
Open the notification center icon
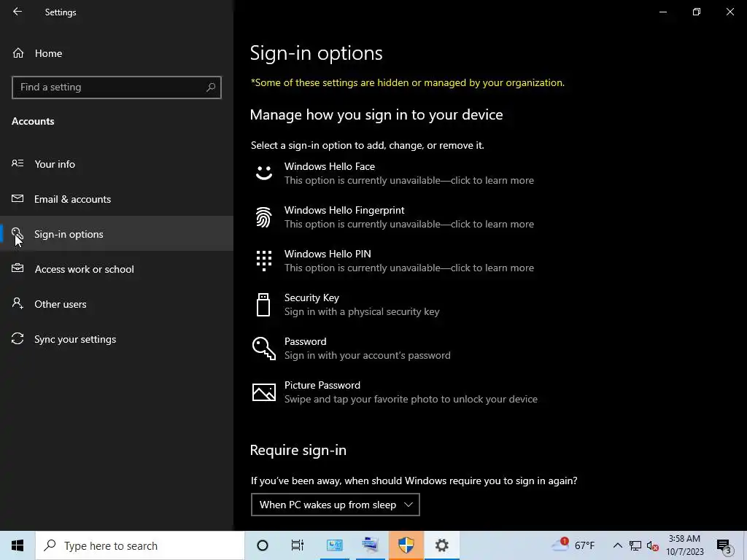tap(724, 546)
